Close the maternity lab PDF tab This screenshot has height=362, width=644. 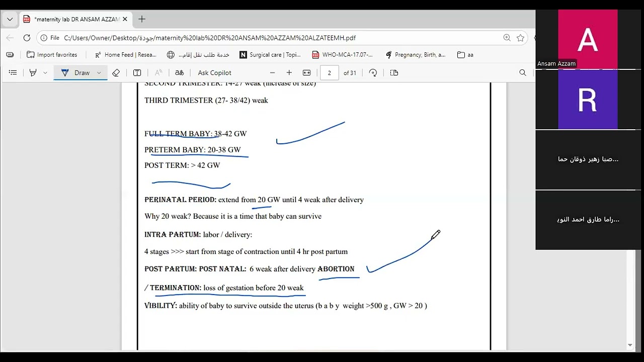(x=125, y=20)
